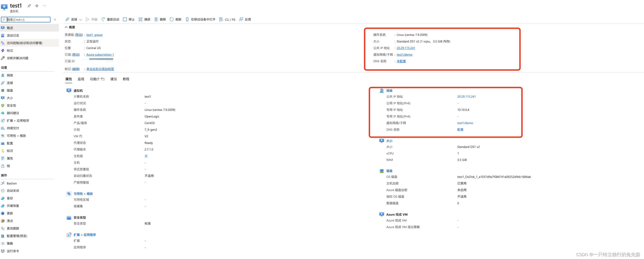Open 扩展 + 应用程序 sidebar item
The image size is (644, 259).
29,121
